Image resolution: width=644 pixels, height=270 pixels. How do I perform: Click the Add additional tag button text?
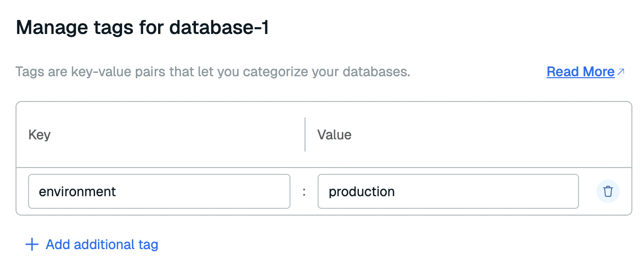tap(102, 244)
